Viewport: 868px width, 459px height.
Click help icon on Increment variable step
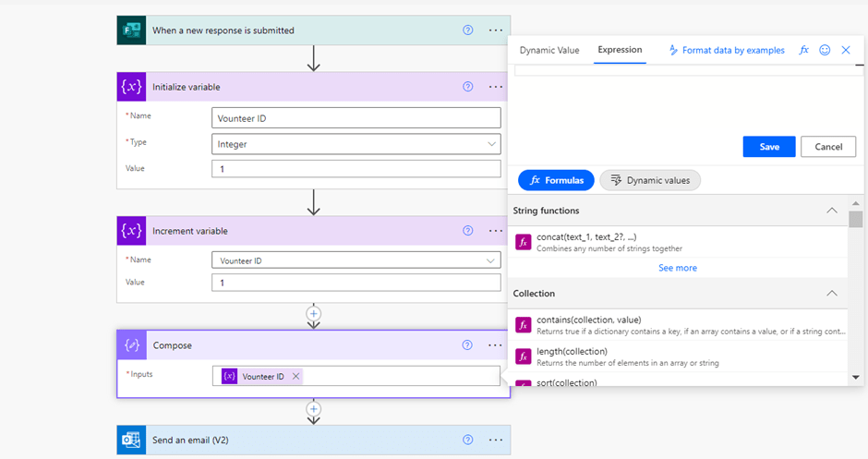coord(467,231)
